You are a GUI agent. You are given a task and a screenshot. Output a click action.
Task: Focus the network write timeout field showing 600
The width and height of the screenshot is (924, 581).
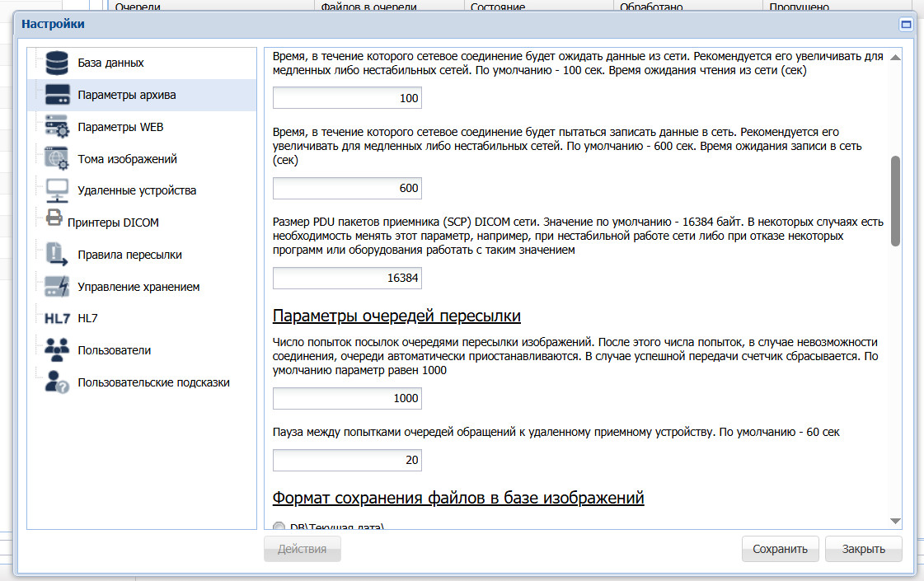[347, 189]
